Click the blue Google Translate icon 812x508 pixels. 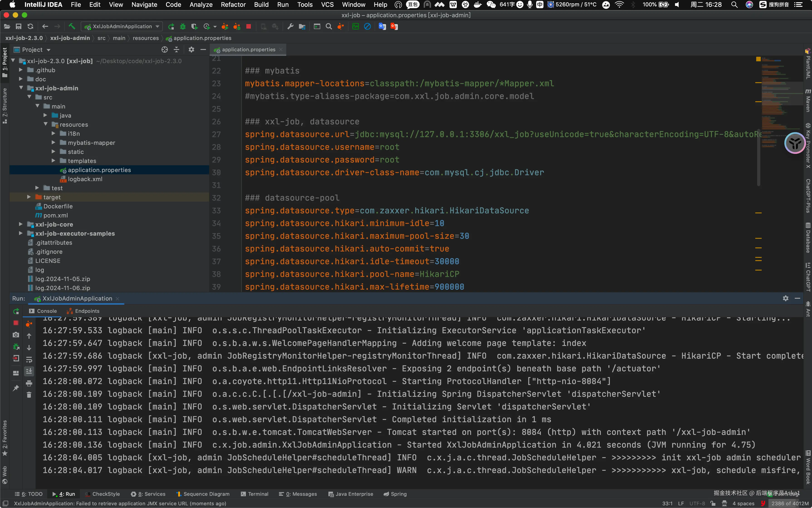382,26
